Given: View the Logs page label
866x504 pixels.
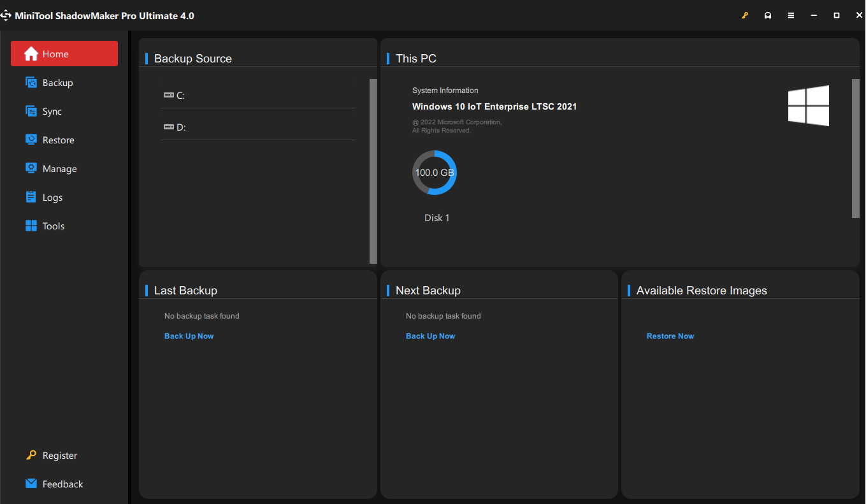Looking at the screenshot, I should click(x=52, y=198).
